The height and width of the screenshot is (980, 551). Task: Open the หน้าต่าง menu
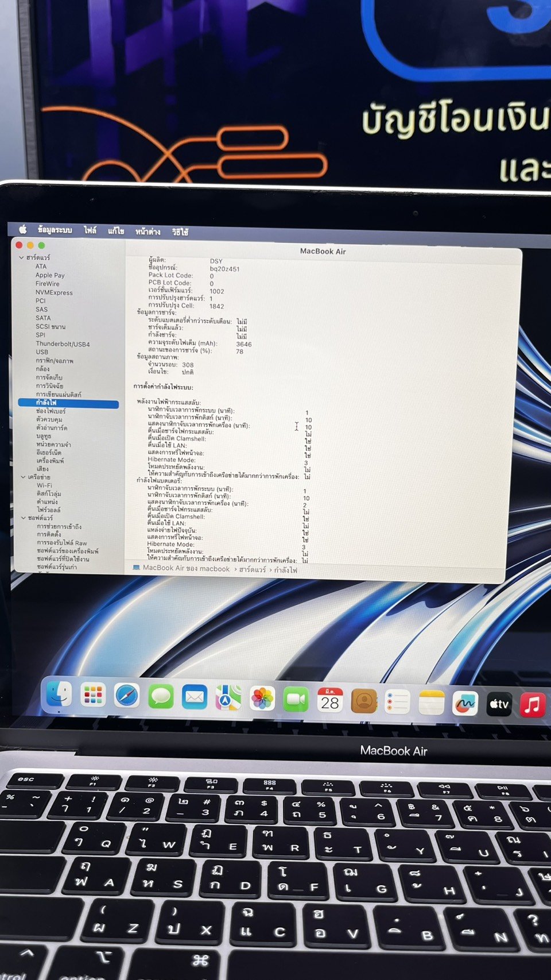(148, 232)
